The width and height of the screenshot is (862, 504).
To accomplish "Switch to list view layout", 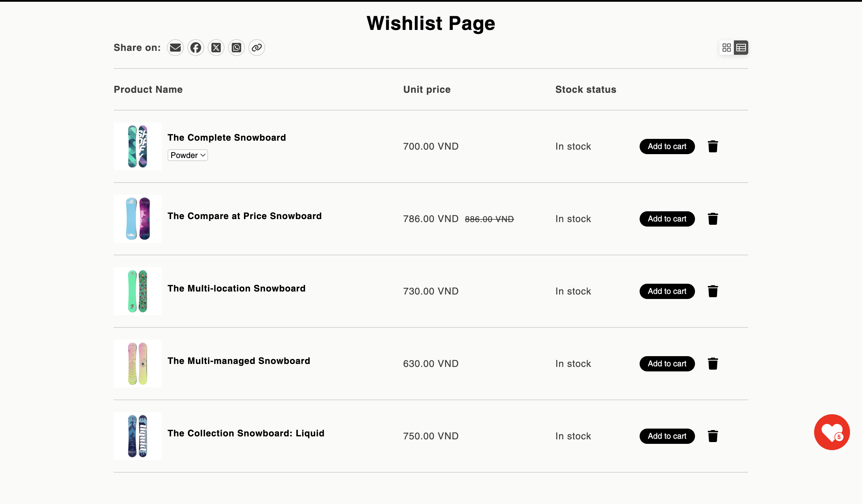I will coord(741,47).
